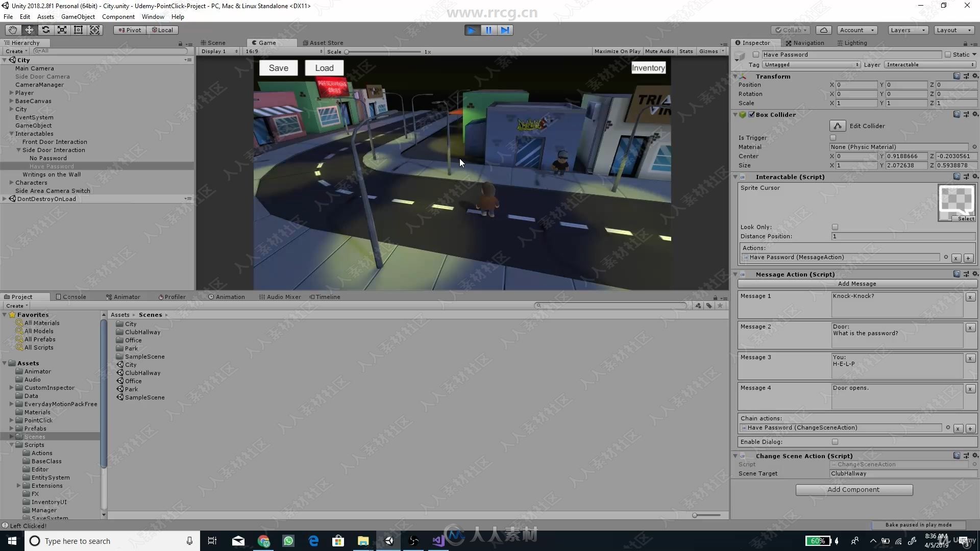Image resolution: width=980 pixels, height=551 pixels.
Task: Expand the Interactables tree item in Hierarchy
Action: (x=11, y=133)
